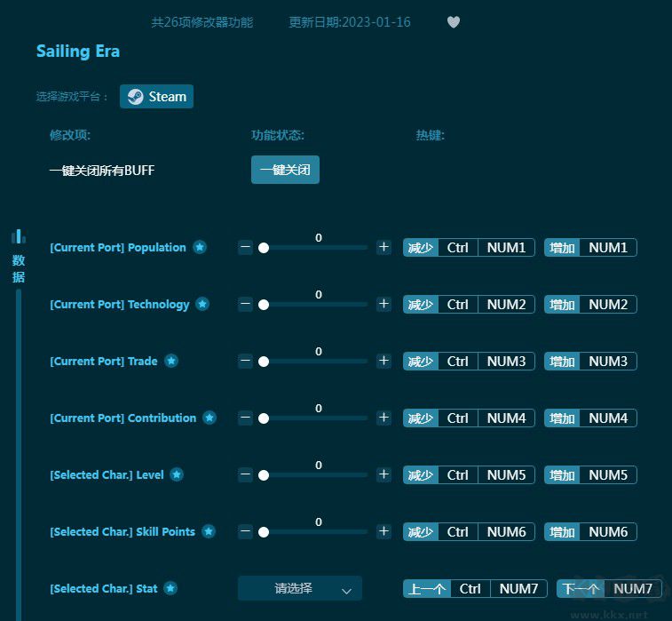Select the Steam platform button
The width and height of the screenshot is (672, 621).
156,97
